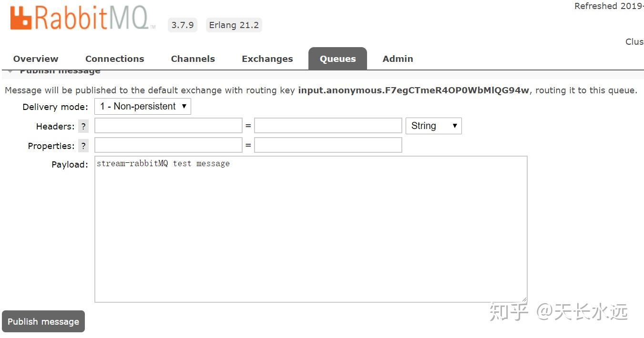644x338 pixels.
Task: Click inside the Payload text area
Action: 311,229
